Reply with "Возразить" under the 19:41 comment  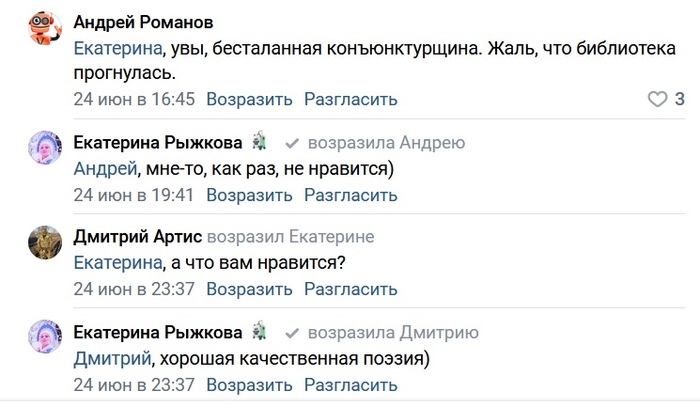(249, 194)
